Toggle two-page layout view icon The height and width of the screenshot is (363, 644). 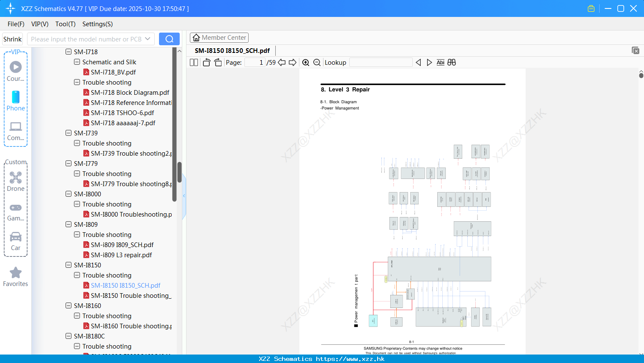pos(194,63)
